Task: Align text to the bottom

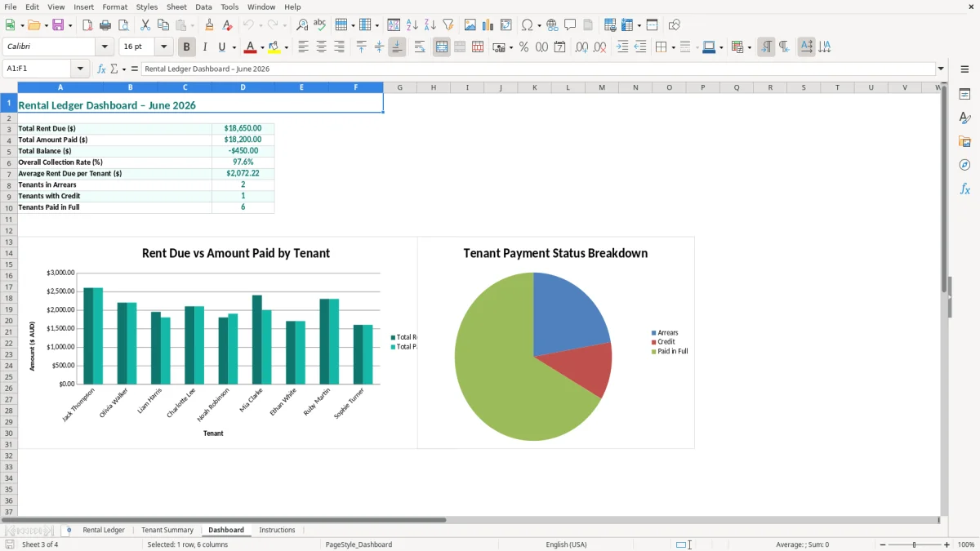Action: (x=397, y=47)
